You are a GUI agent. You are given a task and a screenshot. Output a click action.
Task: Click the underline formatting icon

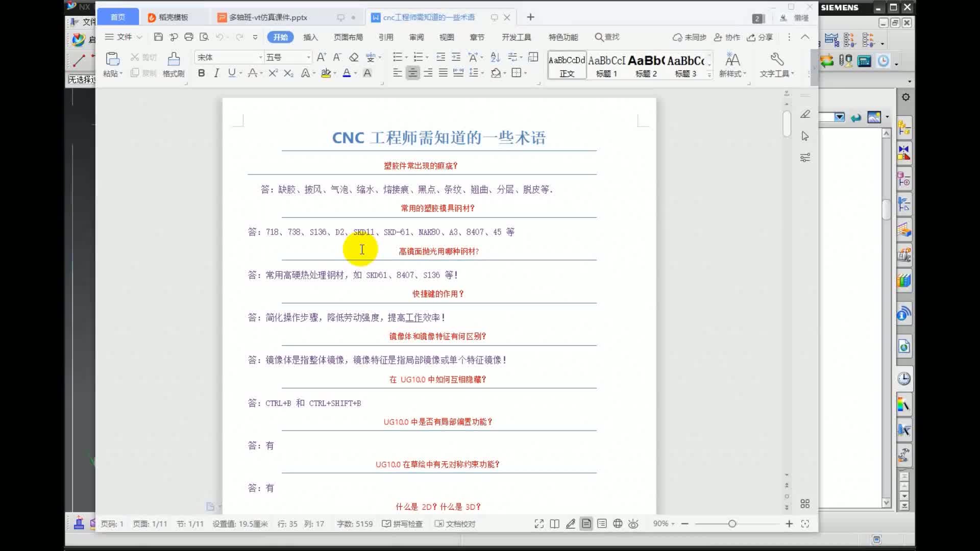click(x=232, y=73)
